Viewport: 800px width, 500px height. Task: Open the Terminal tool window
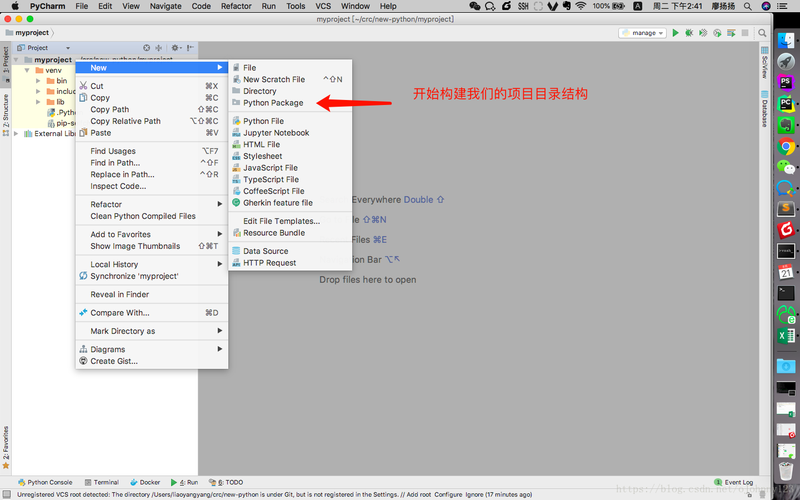click(101, 482)
